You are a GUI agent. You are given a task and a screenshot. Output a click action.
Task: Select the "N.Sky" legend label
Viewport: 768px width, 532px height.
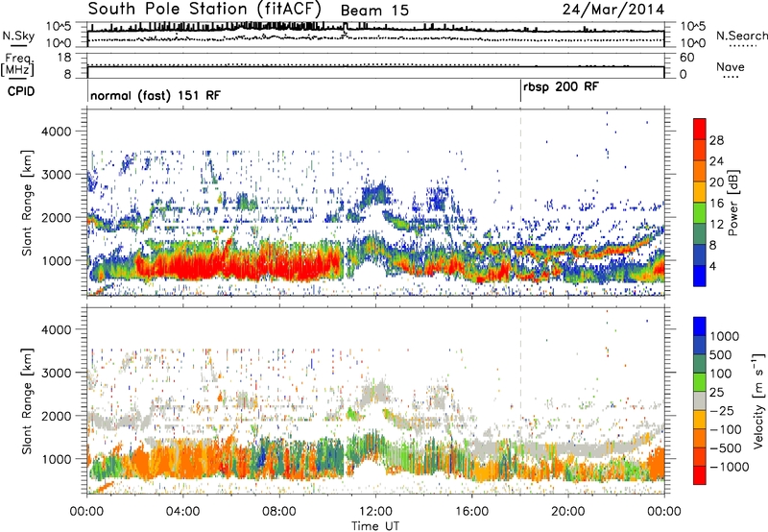tap(18, 36)
